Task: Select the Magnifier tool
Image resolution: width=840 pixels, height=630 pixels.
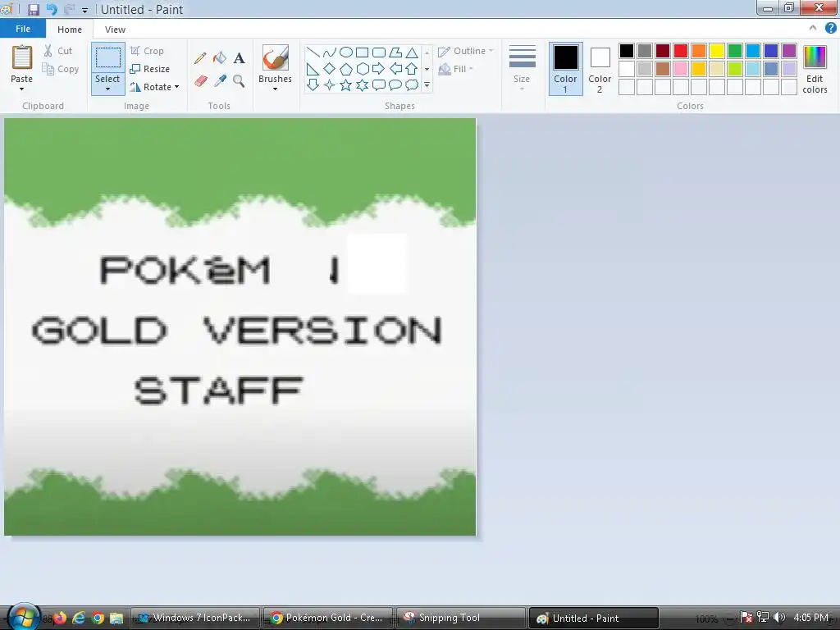Action: (239, 81)
